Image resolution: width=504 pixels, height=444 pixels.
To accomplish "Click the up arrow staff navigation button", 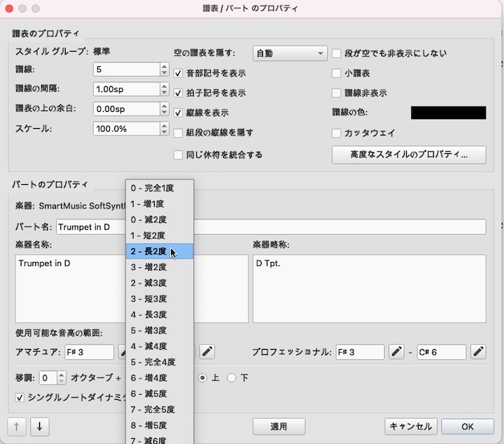I will (17, 426).
